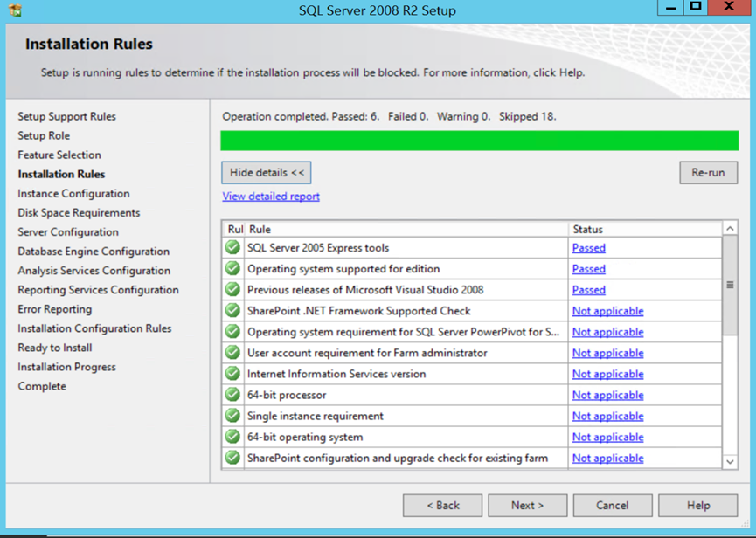
Task: Collapse the rule list with Hide details
Action: [267, 173]
